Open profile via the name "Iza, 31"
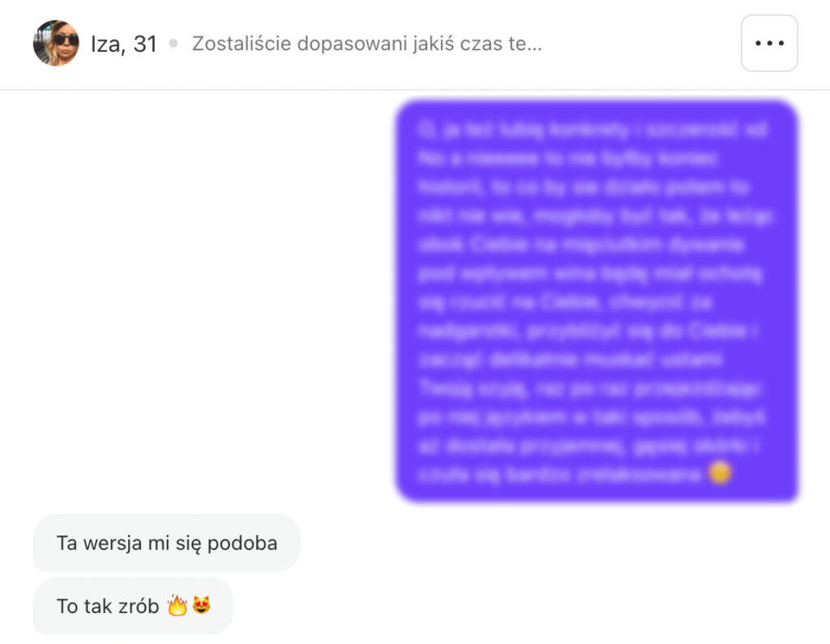 [x=124, y=44]
